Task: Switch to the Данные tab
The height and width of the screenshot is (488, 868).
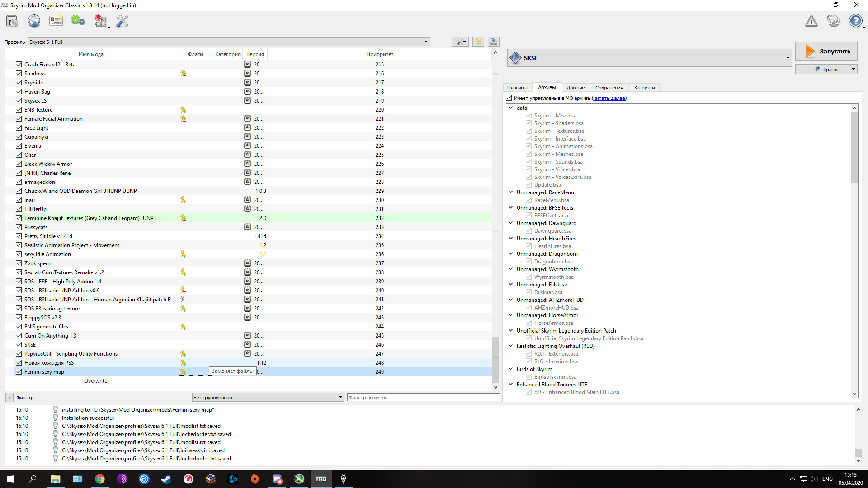Action: click(576, 88)
